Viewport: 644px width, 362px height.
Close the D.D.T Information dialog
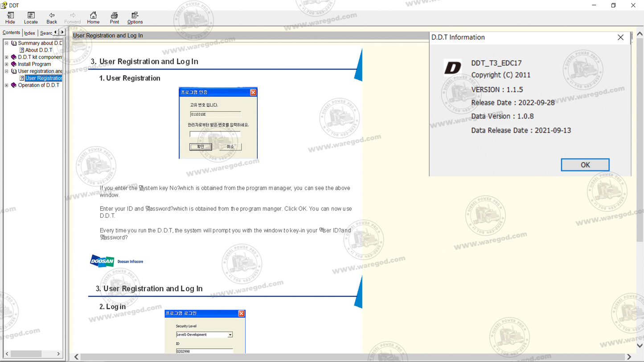[620, 37]
